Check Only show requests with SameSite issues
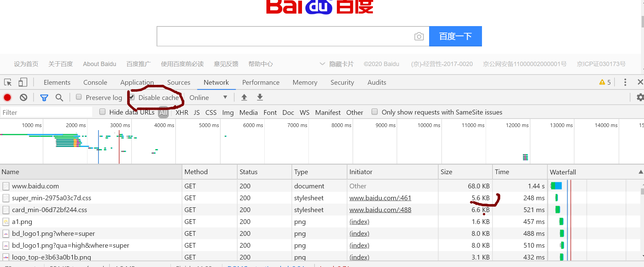Screen dimensions: 644x267 (x=375, y=112)
